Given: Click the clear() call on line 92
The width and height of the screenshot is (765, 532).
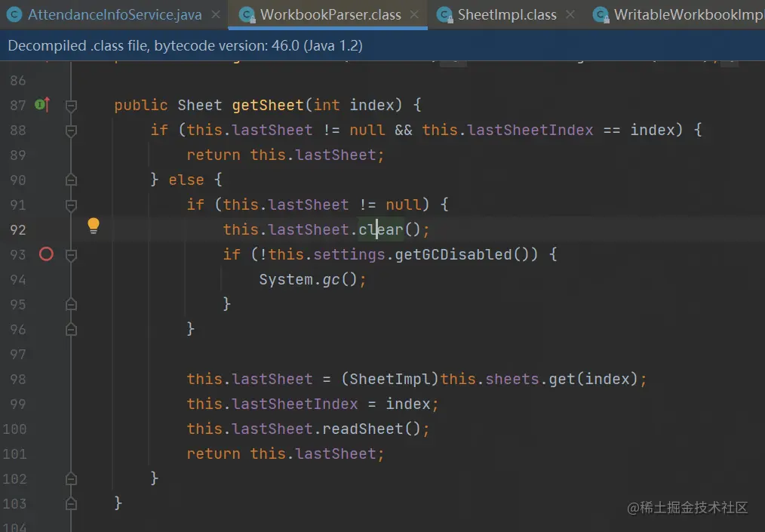Looking at the screenshot, I should click(389, 229).
